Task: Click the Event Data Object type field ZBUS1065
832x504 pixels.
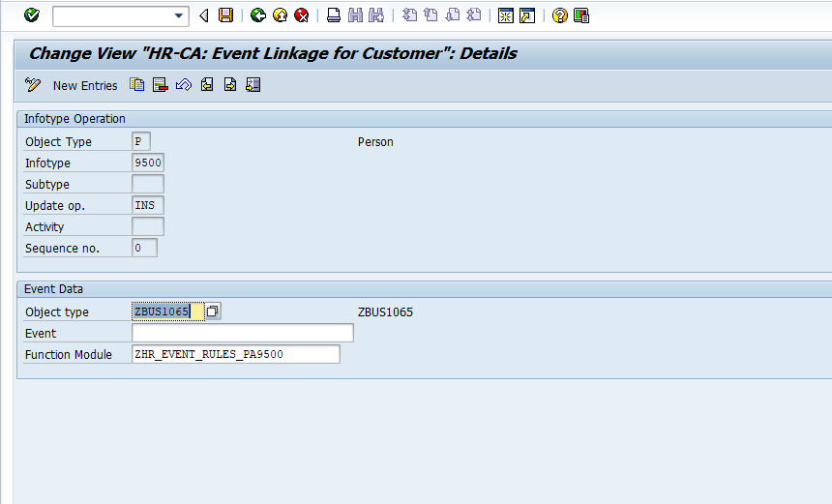Action: pos(168,311)
